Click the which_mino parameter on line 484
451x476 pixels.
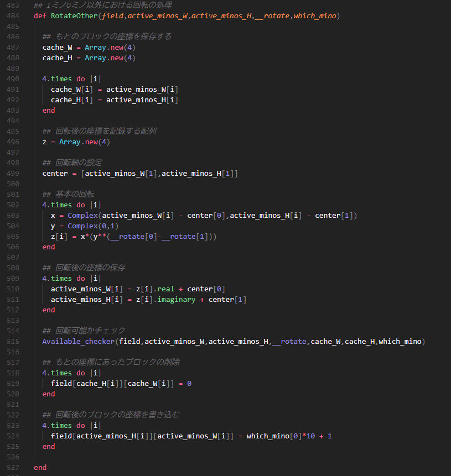coord(314,16)
